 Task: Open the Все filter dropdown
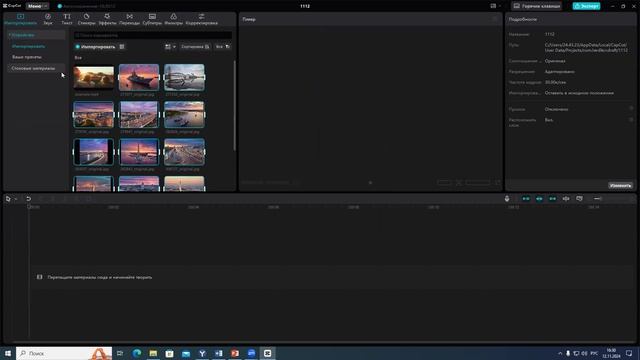coord(222,47)
